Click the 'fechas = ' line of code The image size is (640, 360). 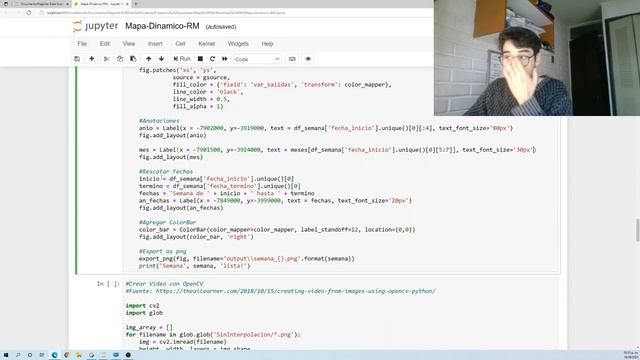227,193
